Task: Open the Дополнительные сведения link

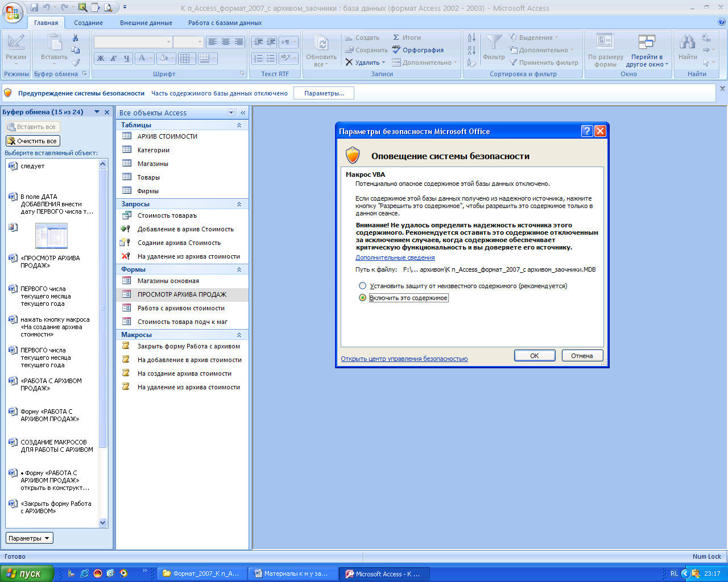Action: 395,257
